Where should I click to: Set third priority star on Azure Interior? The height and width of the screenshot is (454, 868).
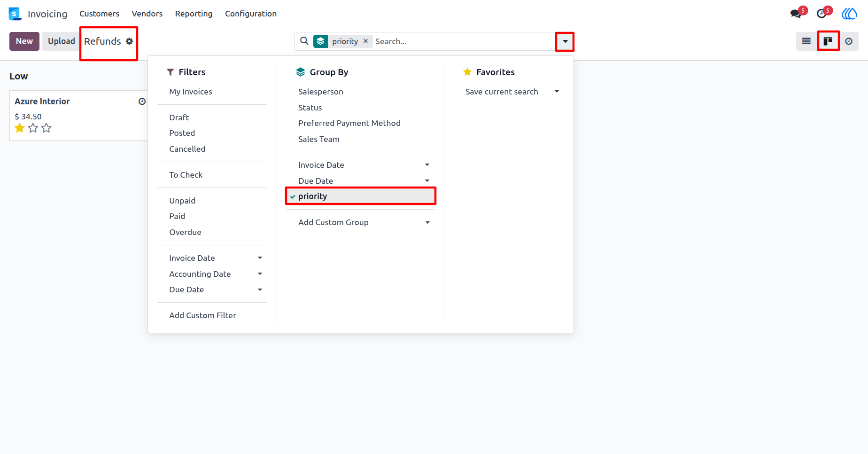[46, 128]
